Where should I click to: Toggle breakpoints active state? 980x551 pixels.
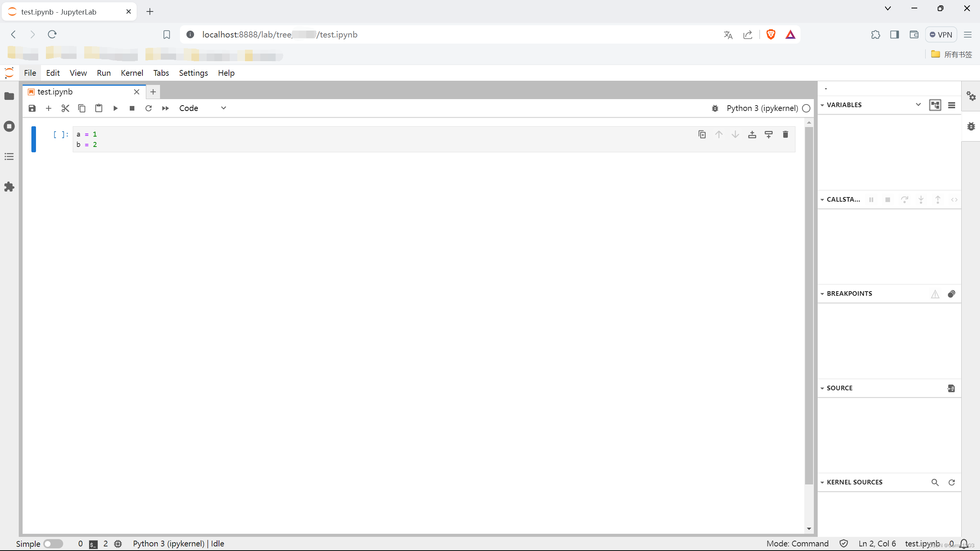952,294
